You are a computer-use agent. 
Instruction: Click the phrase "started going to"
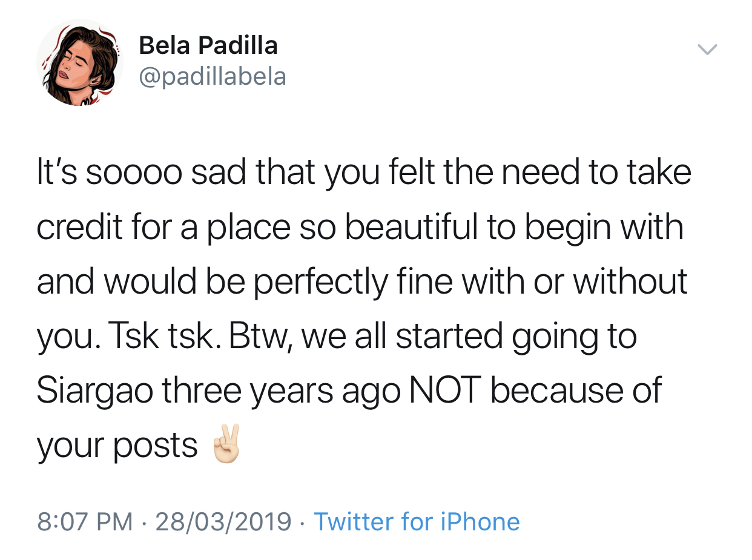(516, 336)
